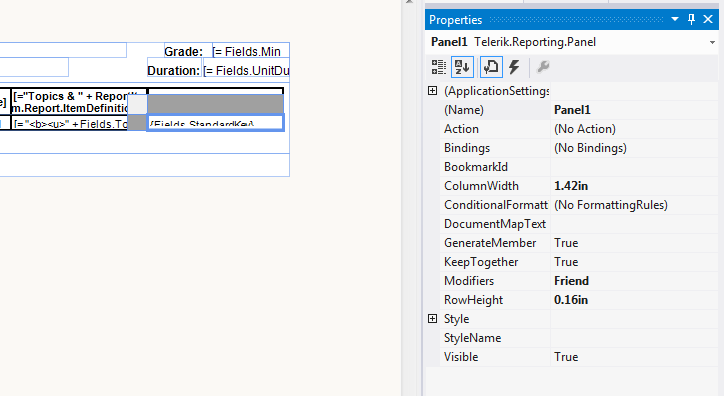This screenshot has height=396, width=724.
Task: Show the Properties page view
Action: pyautogui.click(x=491, y=67)
